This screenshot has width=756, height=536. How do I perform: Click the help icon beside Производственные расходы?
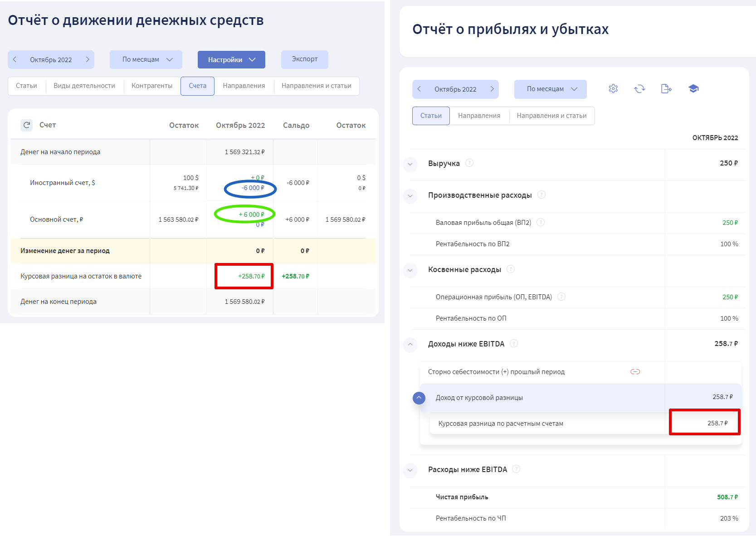click(541, 195)
